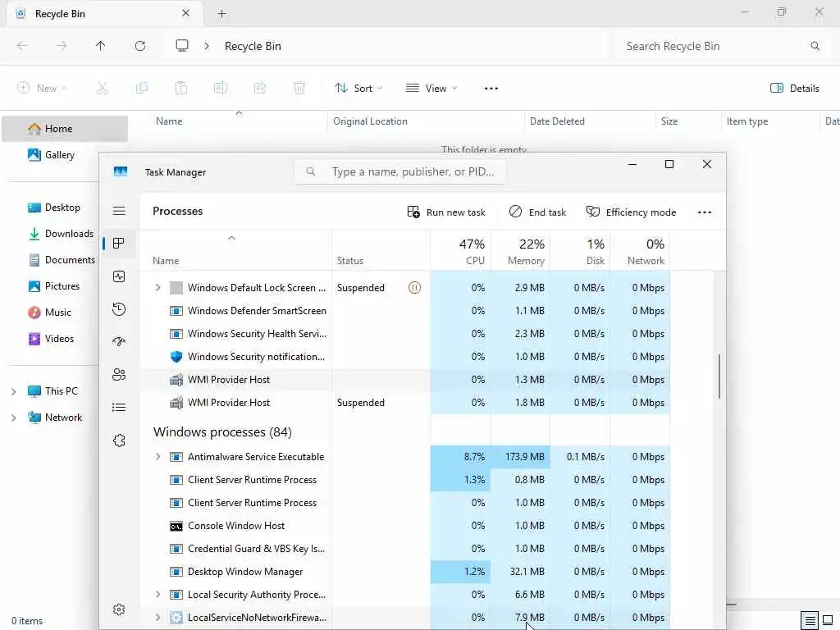Expand Local Security Authority Process row
This screenshot has width=840, height=630.
coord(157,595)
